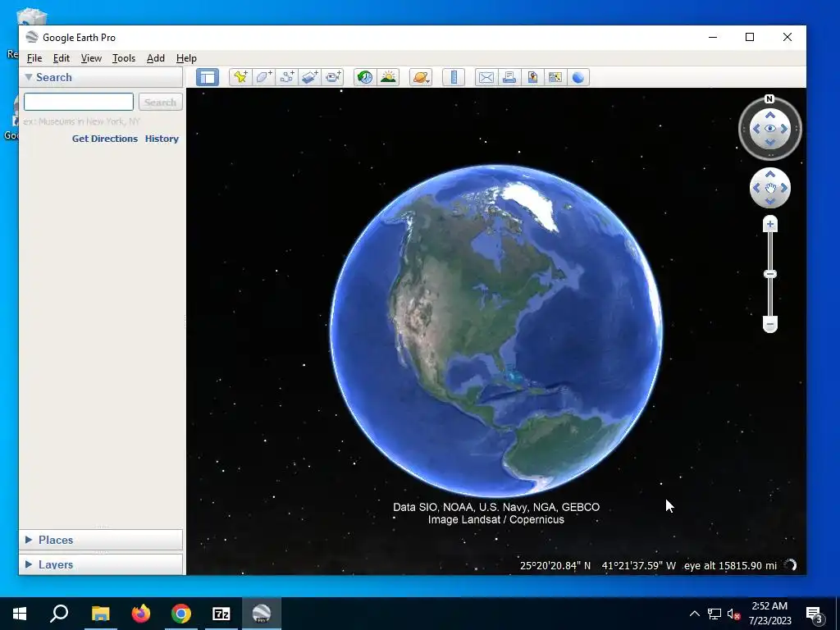
Task: Print the current view
Action: [509, 77]
